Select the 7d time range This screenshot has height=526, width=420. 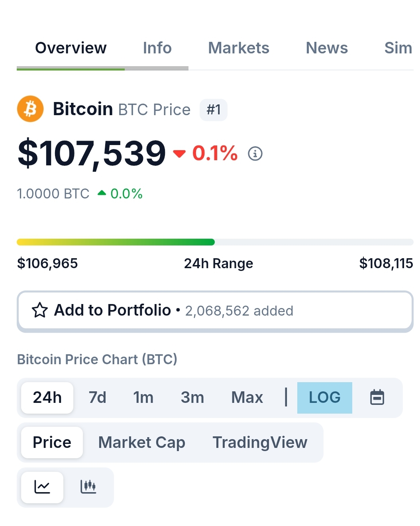pos(98,398)
